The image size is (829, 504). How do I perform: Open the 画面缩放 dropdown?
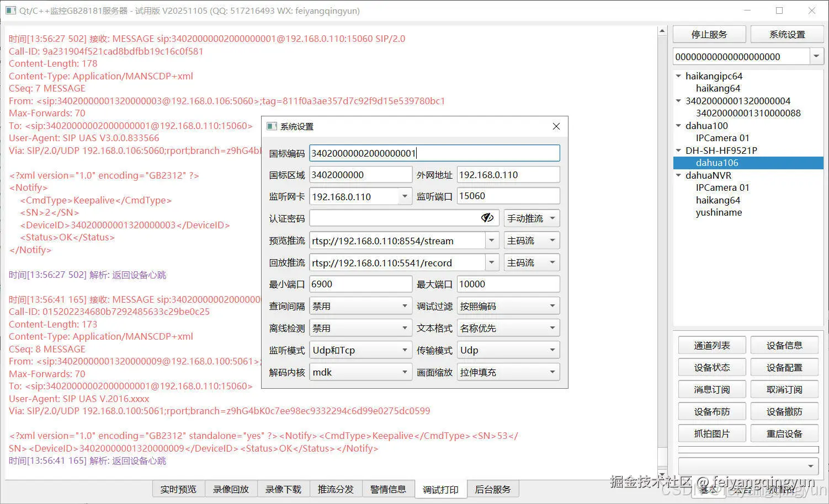tap(508, 372)
